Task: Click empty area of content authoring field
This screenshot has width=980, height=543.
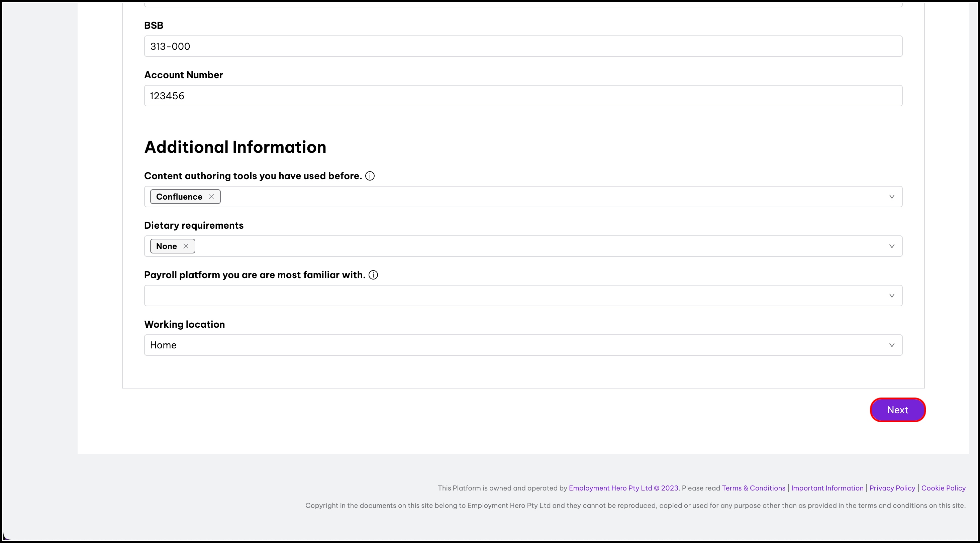Action: pos(532,197)
